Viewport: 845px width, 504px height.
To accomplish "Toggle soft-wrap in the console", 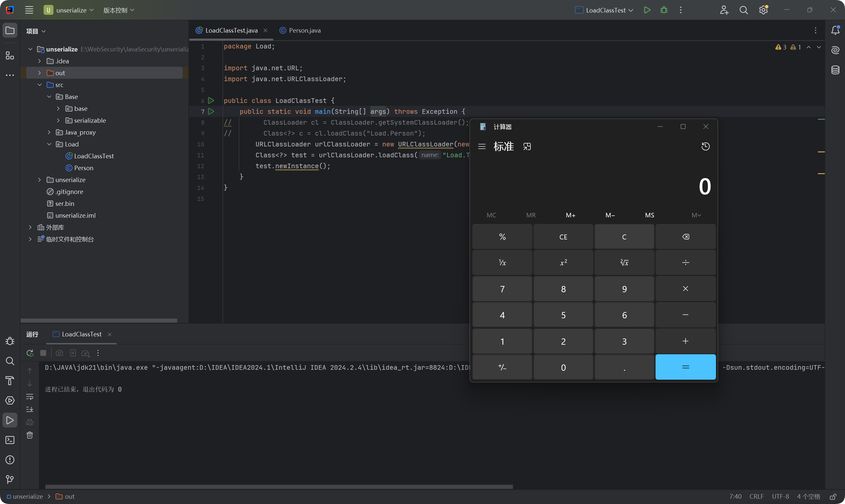I will click(x=30, y=396).
